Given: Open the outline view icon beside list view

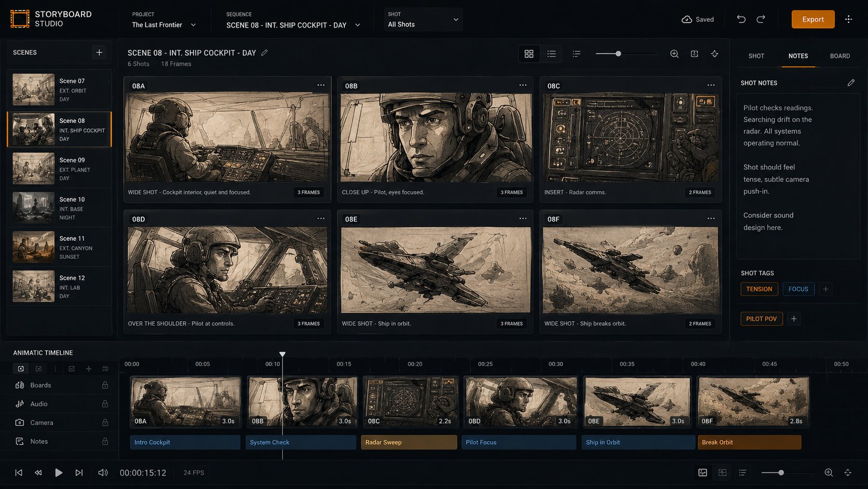Looking at the screenshot, I should pos(576,54).
